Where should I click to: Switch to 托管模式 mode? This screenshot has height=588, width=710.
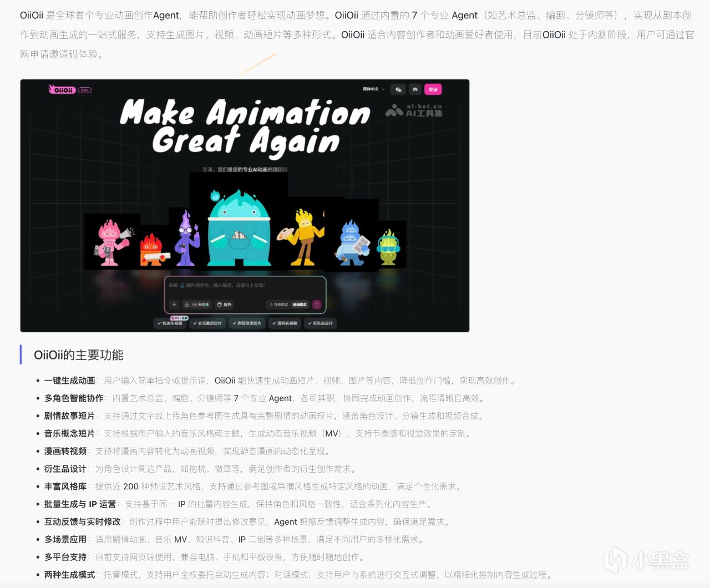coord(279,305)
